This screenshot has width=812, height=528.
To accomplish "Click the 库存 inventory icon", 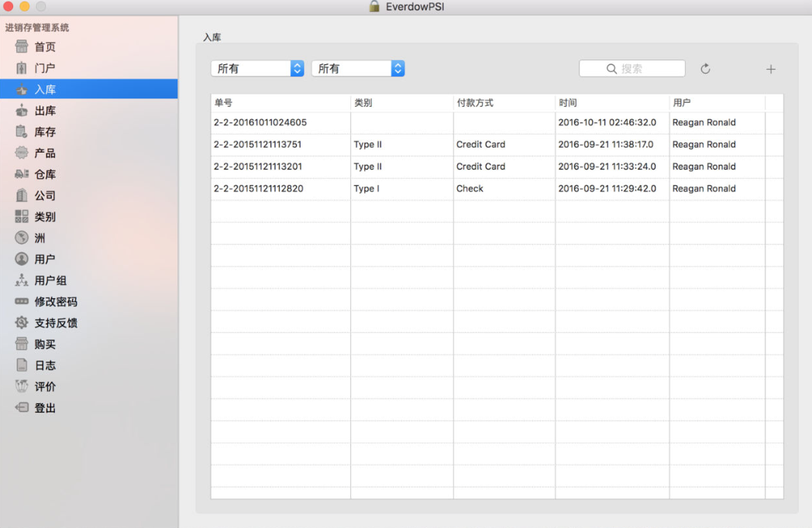I will click(x=22, y=132).
